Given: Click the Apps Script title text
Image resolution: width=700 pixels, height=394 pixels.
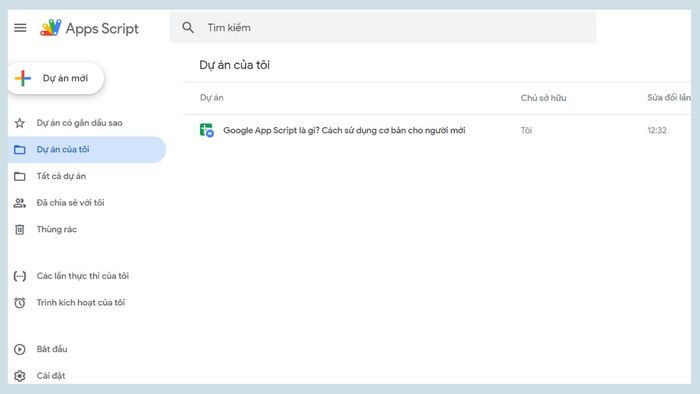Looking at the screenshot, I should pos(102,29).
